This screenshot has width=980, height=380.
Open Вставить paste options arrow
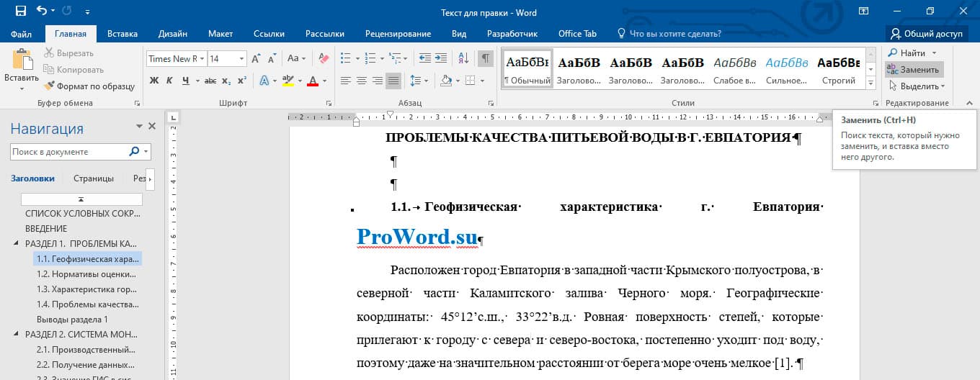tap(22, 89)
